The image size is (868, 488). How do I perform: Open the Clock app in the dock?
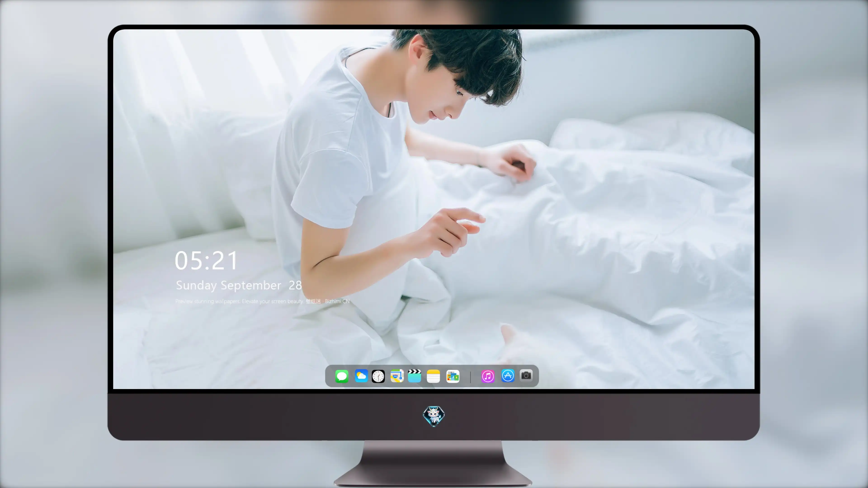click(378, 376)
